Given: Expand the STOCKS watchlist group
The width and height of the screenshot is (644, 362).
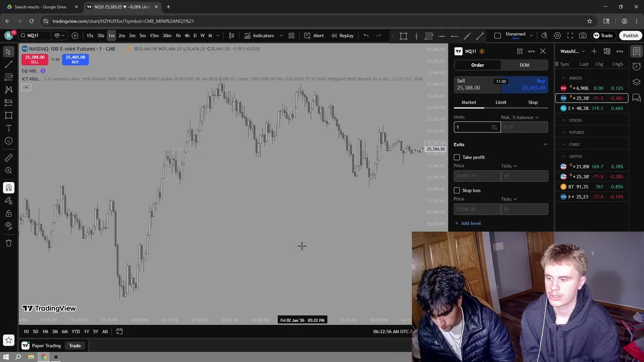Looking at the screenshot, I should [x=563, y=121].
